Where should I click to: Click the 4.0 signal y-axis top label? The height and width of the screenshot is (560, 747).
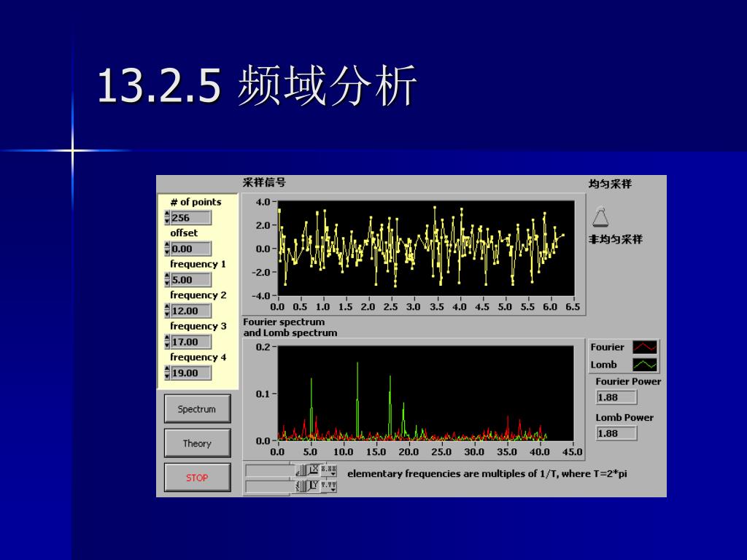pyautogui.click(x=263, y=202)
